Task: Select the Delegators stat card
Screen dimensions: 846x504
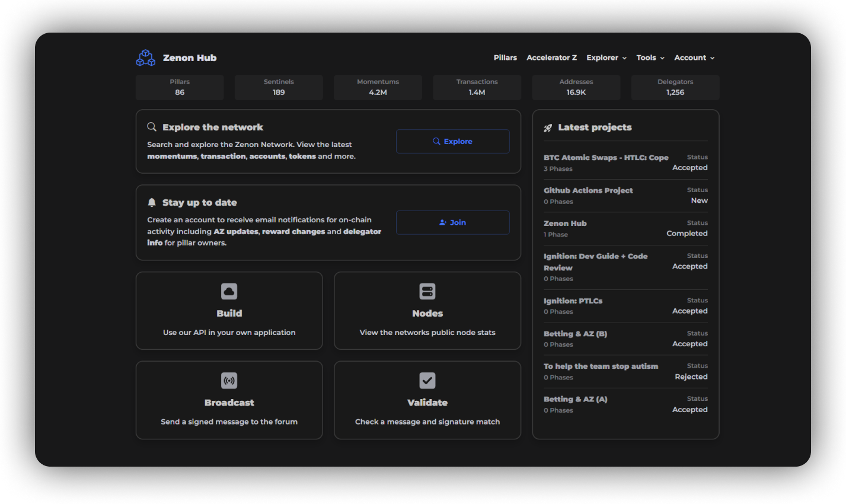Action: coord(675,87)
